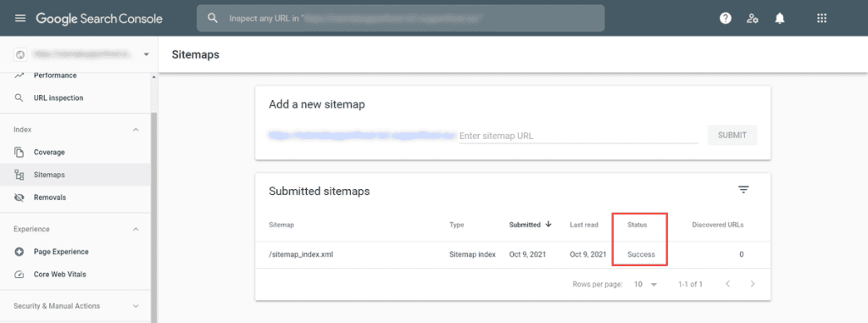Click the Coverage pages icon
The height and width of the screenshot is (323, 868).
click(19, 152)
